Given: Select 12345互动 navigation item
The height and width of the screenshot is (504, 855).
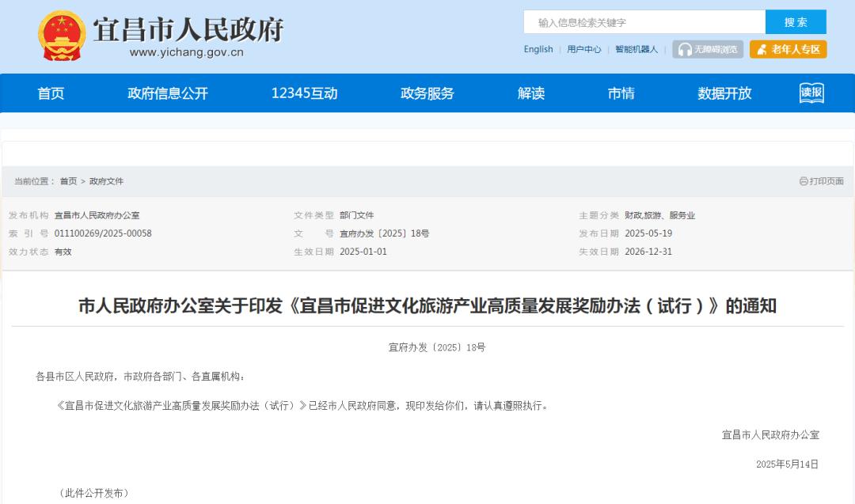Looking at the screenshot, I should 304,93.
